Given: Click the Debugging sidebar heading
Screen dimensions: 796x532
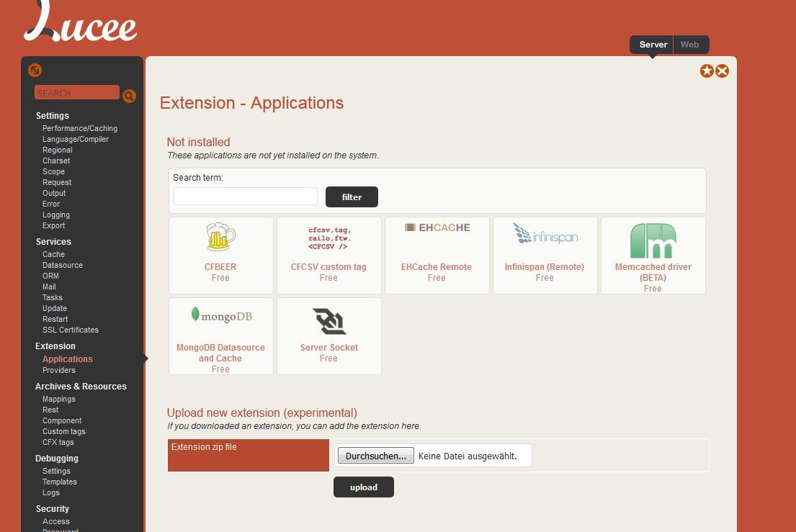Looking at the screenshot, I should (x=57, y=459).
